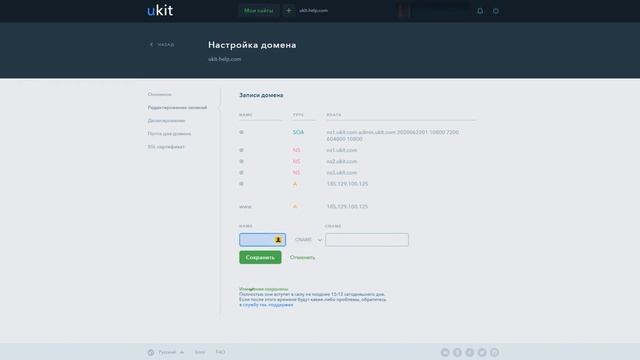
Task: Open Редактирование записей in the sidebar
Action: click(177, 107)
